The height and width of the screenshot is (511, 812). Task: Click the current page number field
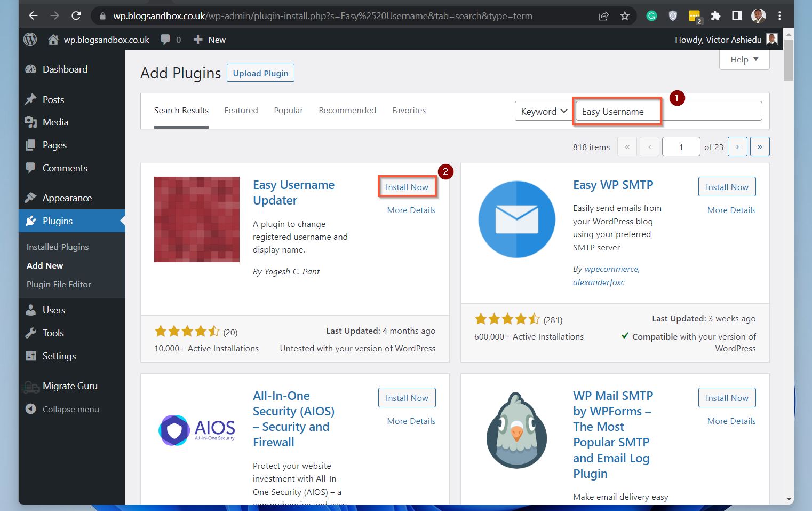click(681, 147)
